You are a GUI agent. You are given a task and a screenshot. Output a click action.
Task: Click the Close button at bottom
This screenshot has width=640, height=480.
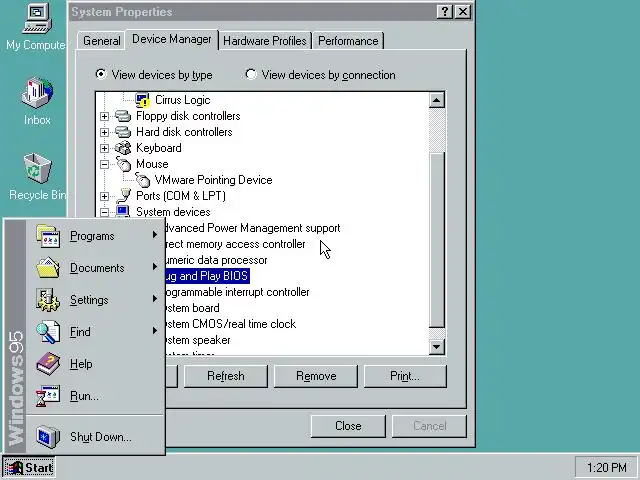click(348, 426)
